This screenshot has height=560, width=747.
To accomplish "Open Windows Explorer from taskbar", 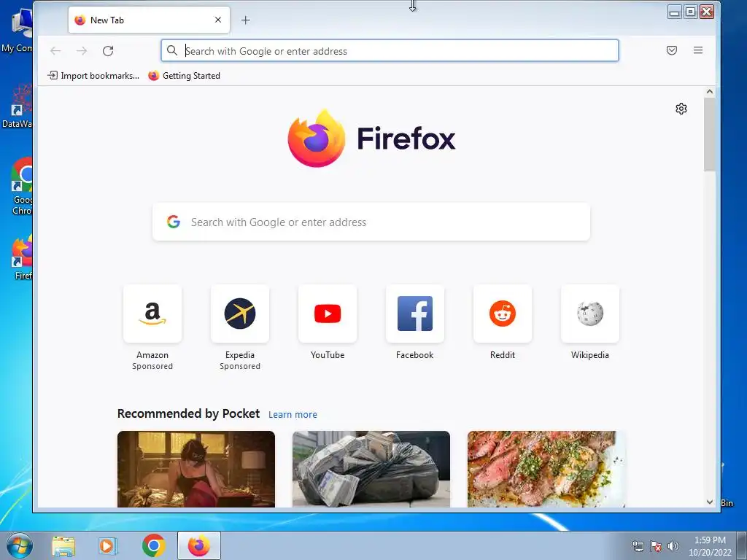I will point(63,546).
